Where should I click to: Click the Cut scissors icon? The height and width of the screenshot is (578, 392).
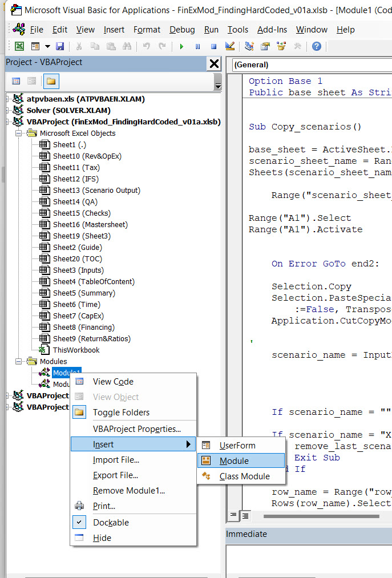[79, 46]
